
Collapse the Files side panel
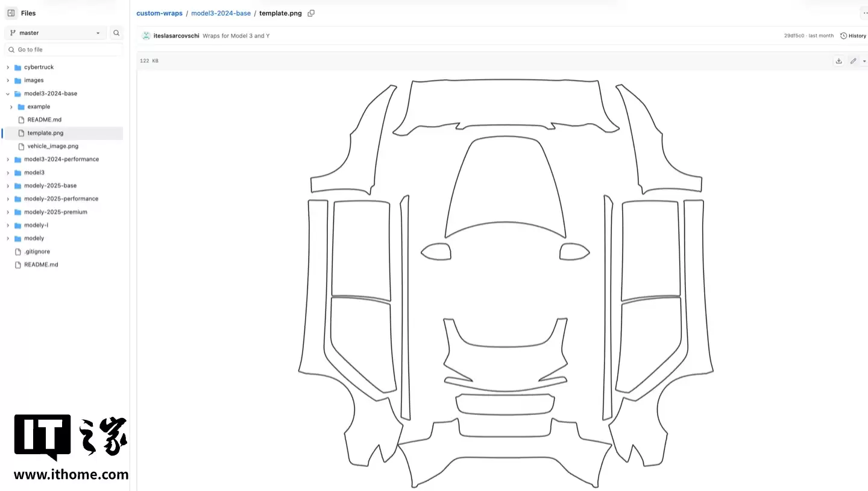pos(10,13)
